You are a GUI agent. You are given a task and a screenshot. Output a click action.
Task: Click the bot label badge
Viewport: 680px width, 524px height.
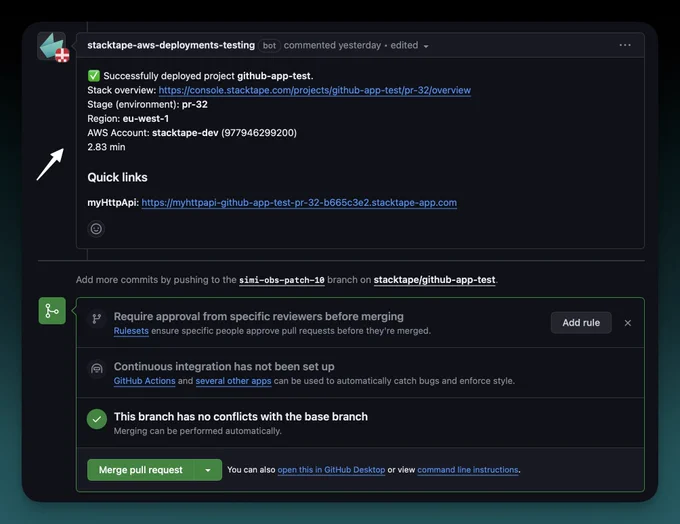tap(269, 46)
